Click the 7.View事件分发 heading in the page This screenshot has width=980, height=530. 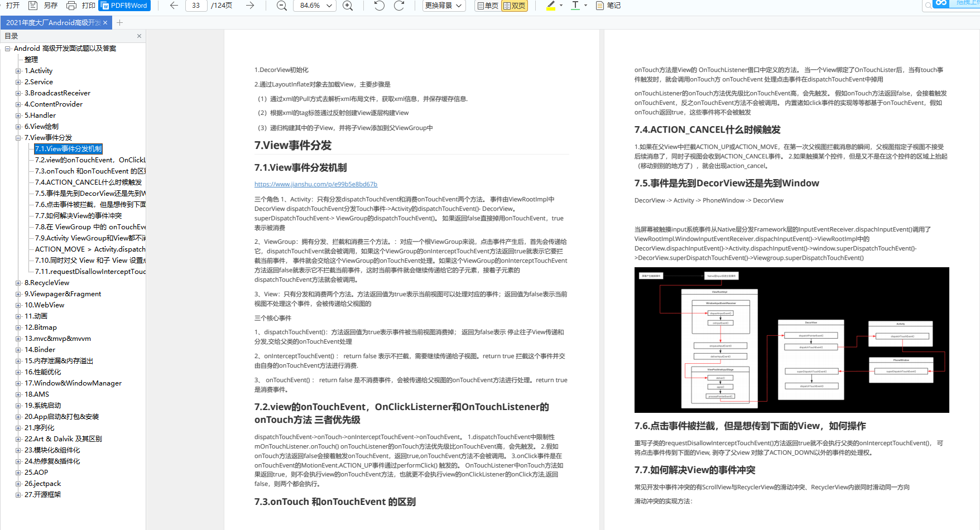click(293, 145)
